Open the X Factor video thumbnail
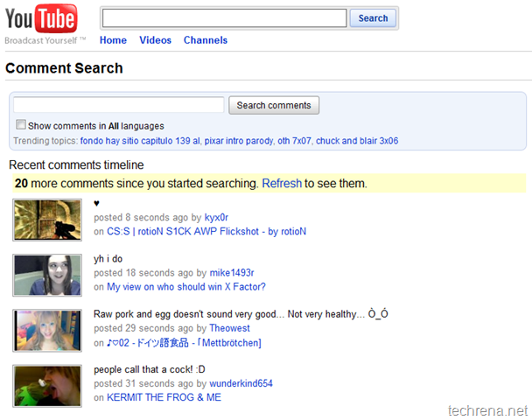532x420 pixels. (x=47, y=275)
